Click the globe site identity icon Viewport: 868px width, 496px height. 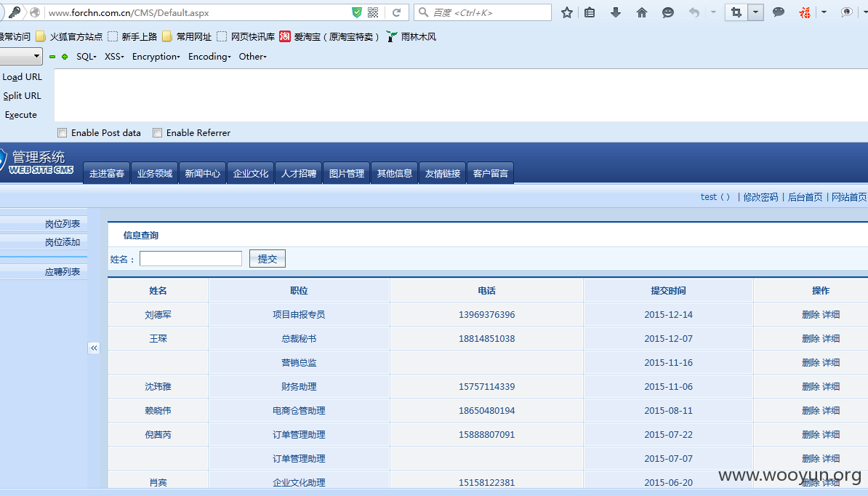pyautogui.click(x=35, y=12)
